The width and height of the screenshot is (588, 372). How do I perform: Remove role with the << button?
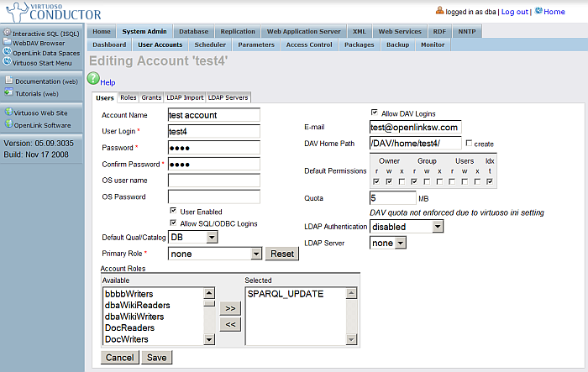pyautogui.click(x=230, y=324)
